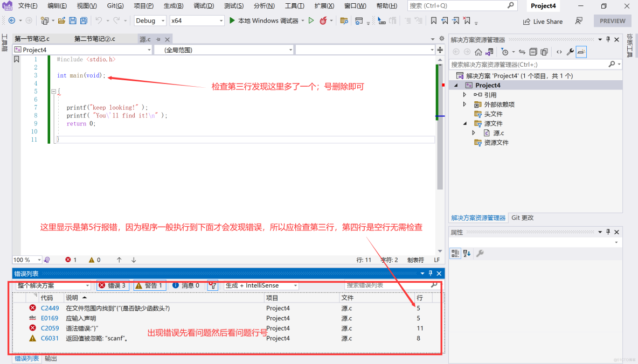This screenshot has height=364, width=638.
Task: Open the 调试(D) menu
Action: pos(204,6)
